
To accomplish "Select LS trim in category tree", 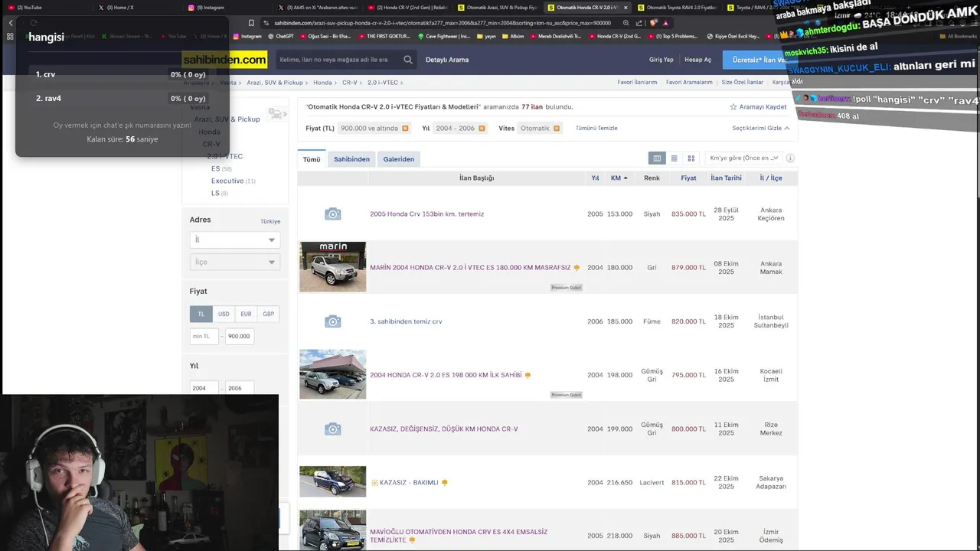I will (215, 194).
